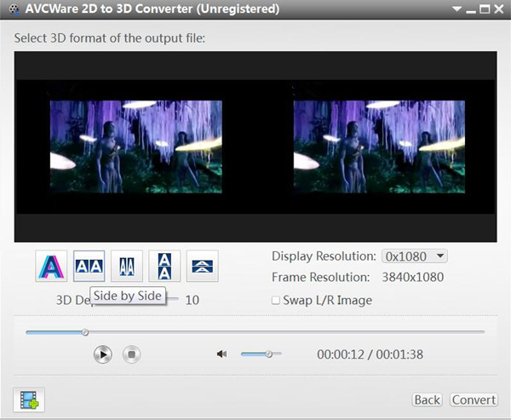This screenshot has width=511, height=420.
Task: Enable the Swap L/R Image checkbox
Action: click(x=276, y=300)
